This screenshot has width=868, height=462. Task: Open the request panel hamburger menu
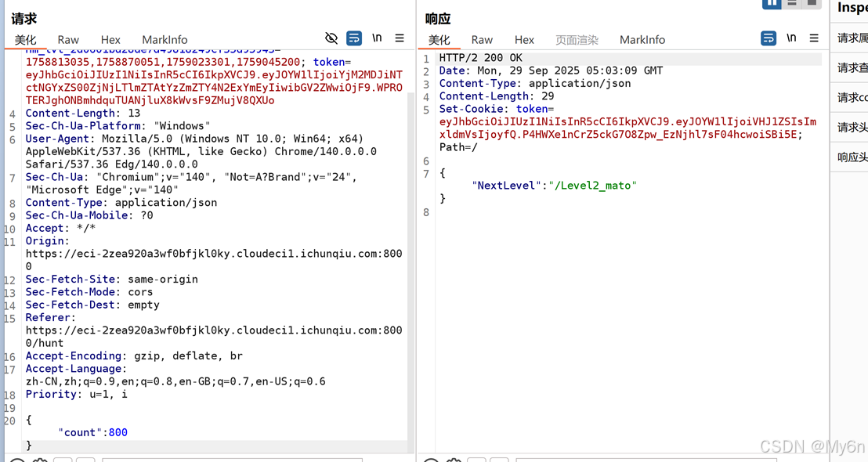point(400,38)
